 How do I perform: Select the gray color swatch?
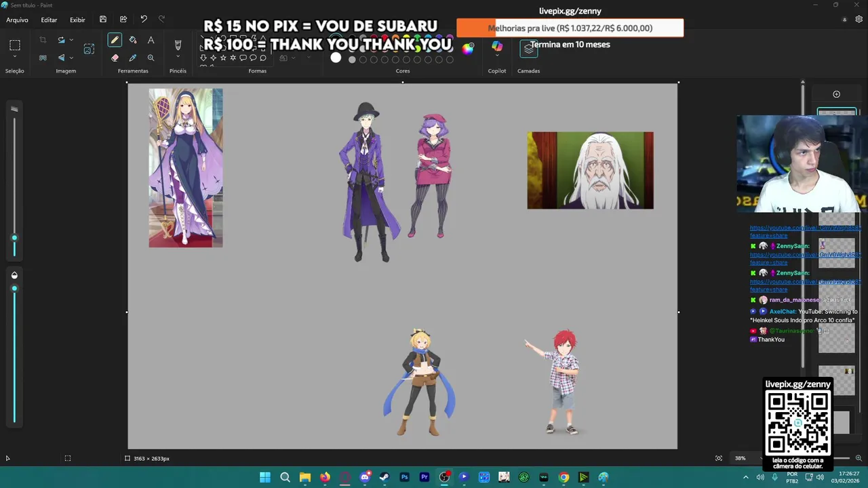point(352,60)
